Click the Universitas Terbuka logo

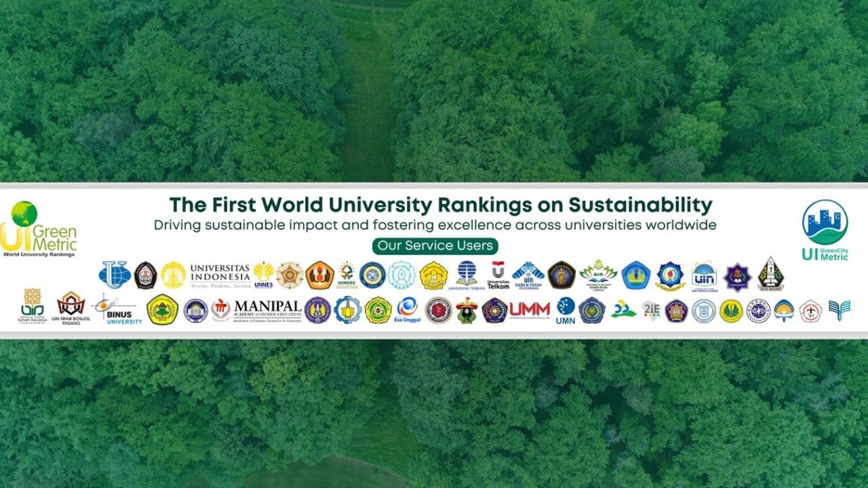coord(467,275)
